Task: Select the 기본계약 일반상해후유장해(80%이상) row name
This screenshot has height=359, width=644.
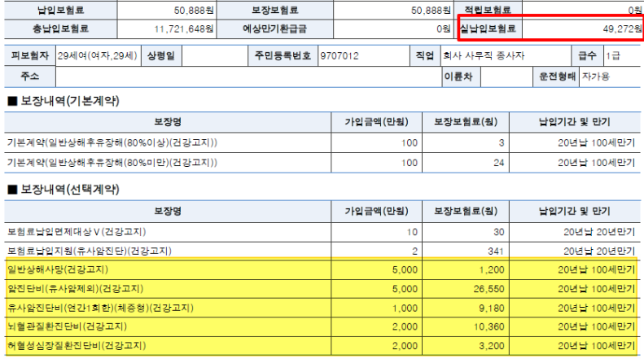Action: click(x=112, y=143)
